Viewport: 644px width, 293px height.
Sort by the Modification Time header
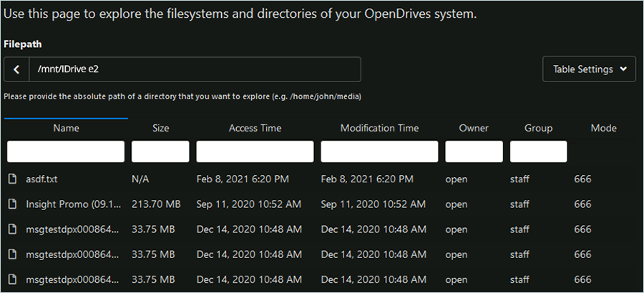tap(379, 129)
